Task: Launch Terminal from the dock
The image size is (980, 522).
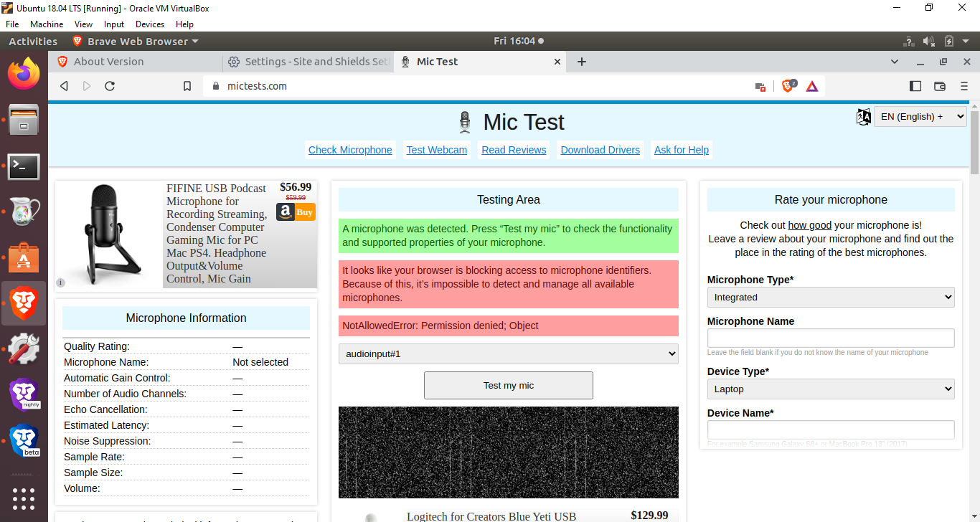Action: (x=24, y=167)
